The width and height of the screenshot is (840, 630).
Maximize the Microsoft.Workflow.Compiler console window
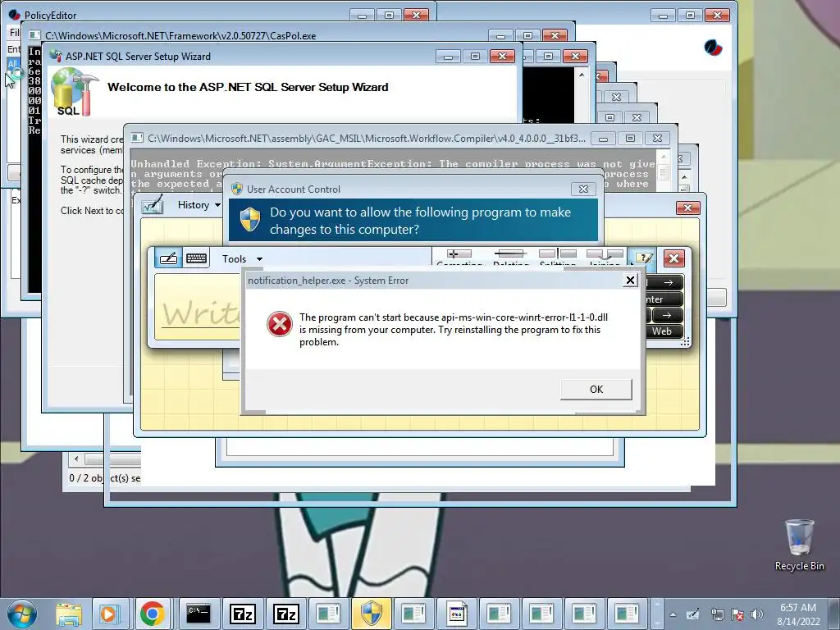point(630,139)
